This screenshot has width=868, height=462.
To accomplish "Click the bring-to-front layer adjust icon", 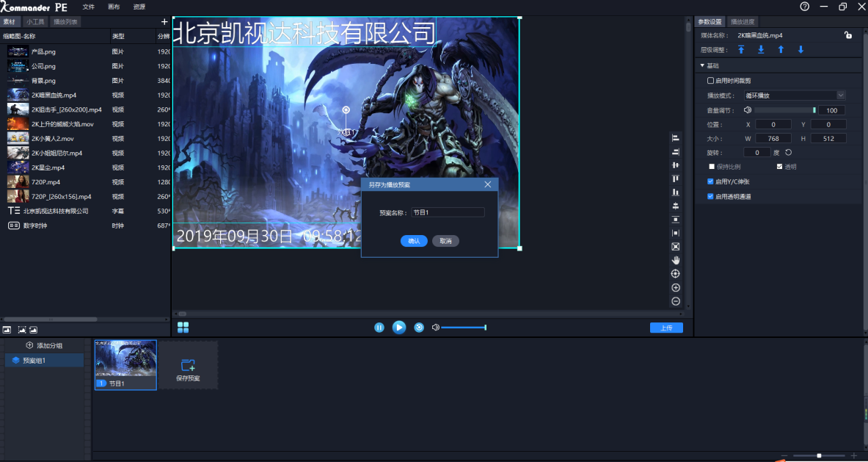I will tap(740, 49).
